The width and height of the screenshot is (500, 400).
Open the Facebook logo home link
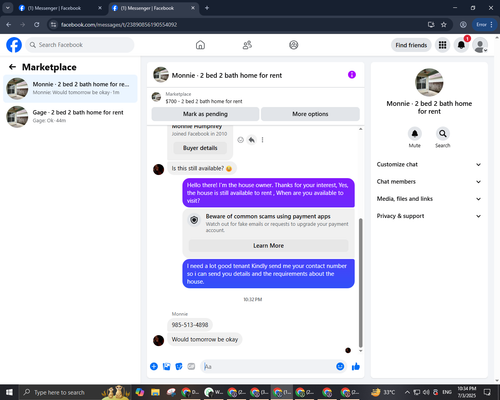coord(14,45)
